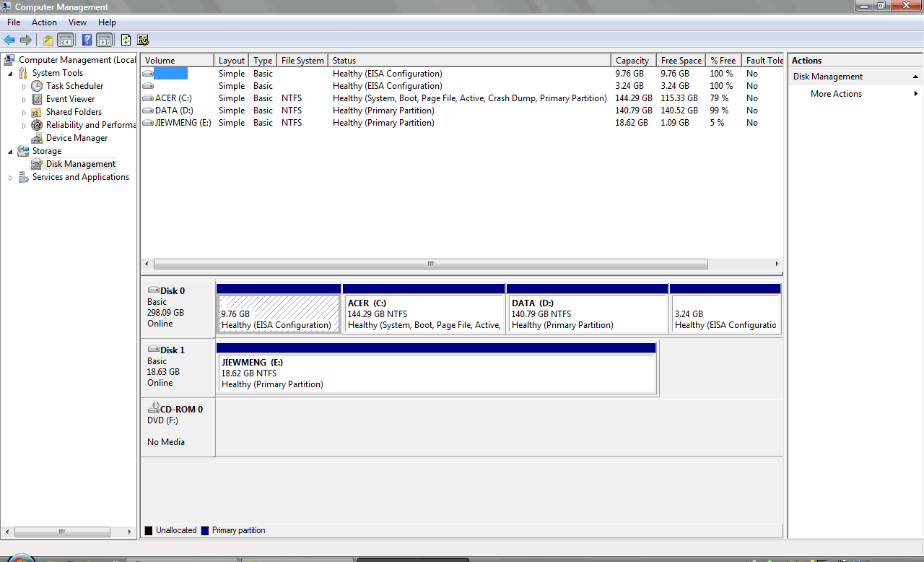Open the View menu
The image size is (924, 562).
[77, 22]
